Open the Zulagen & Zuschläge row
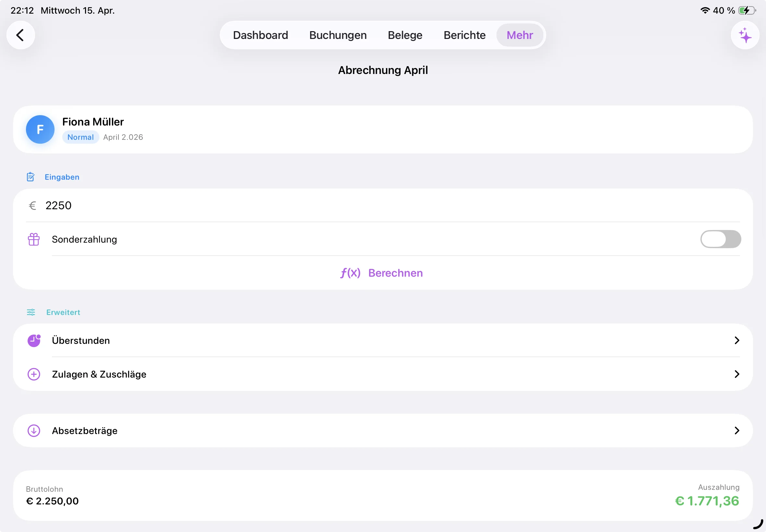 coord(383,374)
